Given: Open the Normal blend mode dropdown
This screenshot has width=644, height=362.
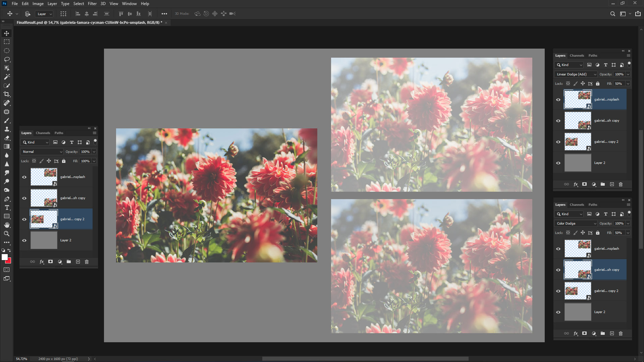Looking at the screenshot, I should 42,152.
